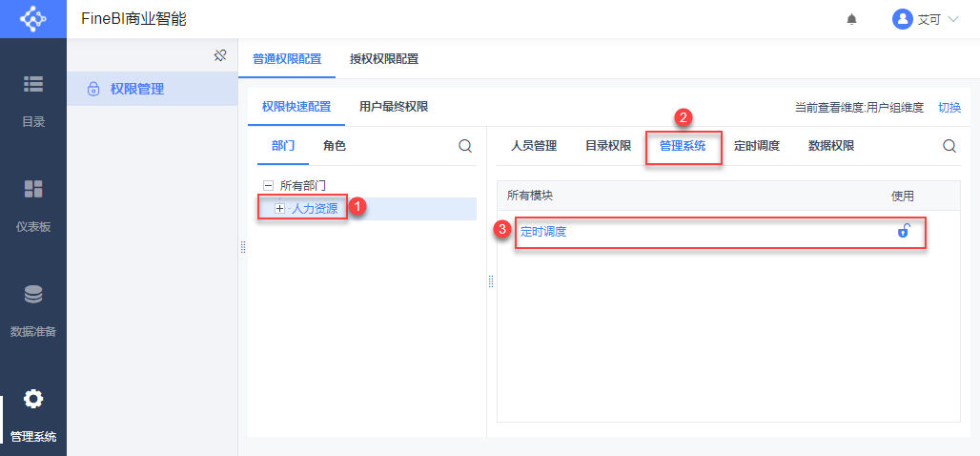Open 目录 in the sidebar
Viewport: 980px width, 456px height.
33,100
